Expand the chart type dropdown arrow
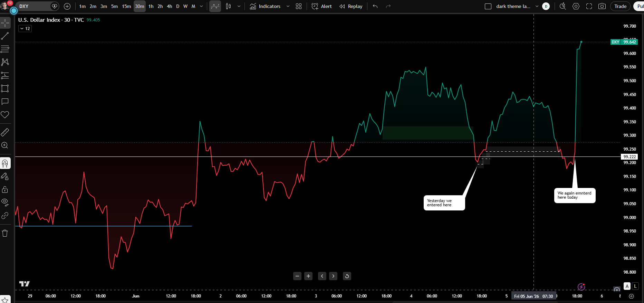The width and height of the screenshot is (644, 303). point(239,6)
